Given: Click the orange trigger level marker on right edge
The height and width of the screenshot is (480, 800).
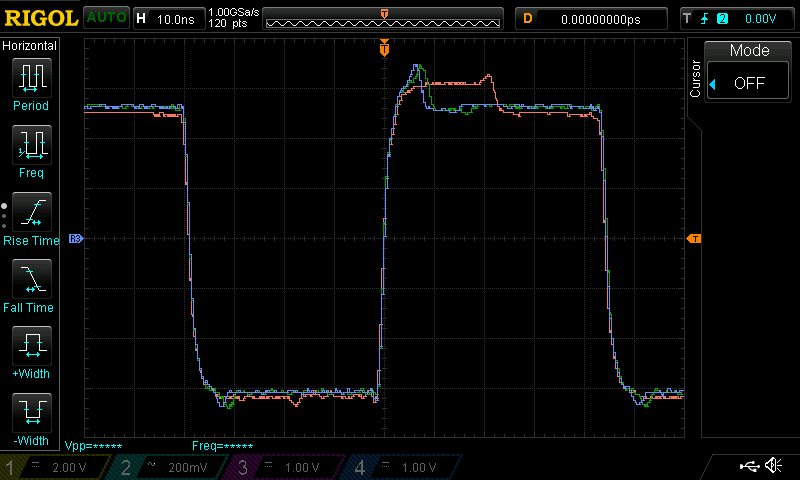Looking at the screenshot, I should coord(694,238).
